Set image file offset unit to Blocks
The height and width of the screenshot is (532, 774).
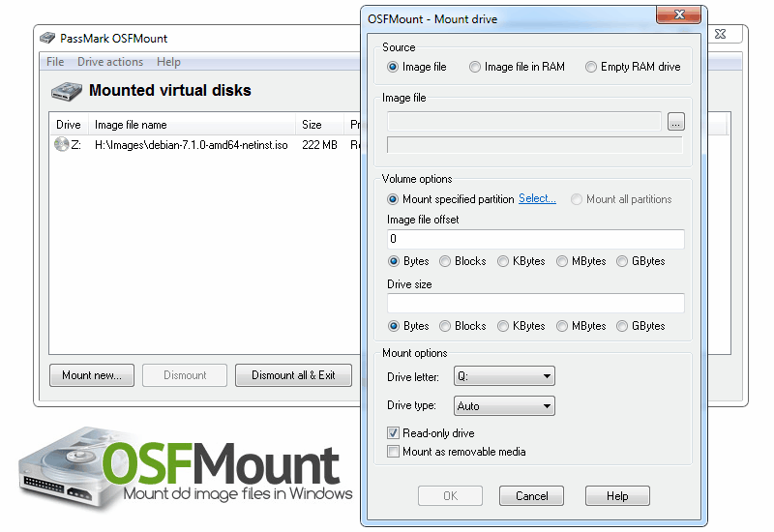point(462,261)
